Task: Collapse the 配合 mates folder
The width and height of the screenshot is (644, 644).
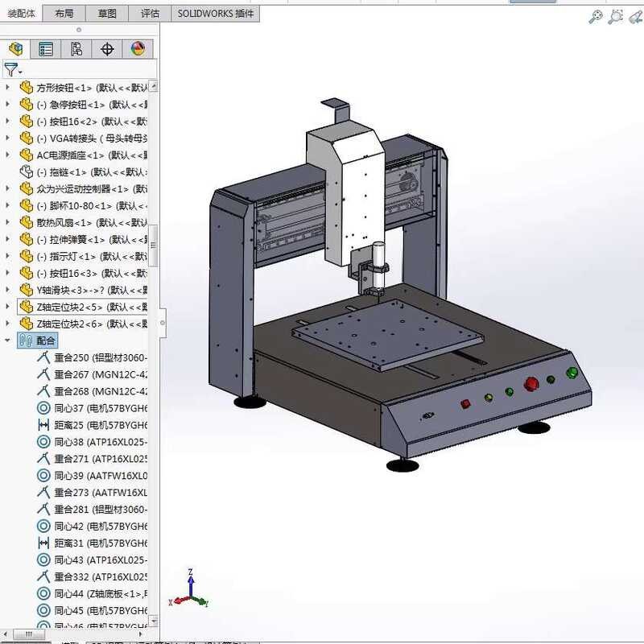Action: [x=8, y=341]
